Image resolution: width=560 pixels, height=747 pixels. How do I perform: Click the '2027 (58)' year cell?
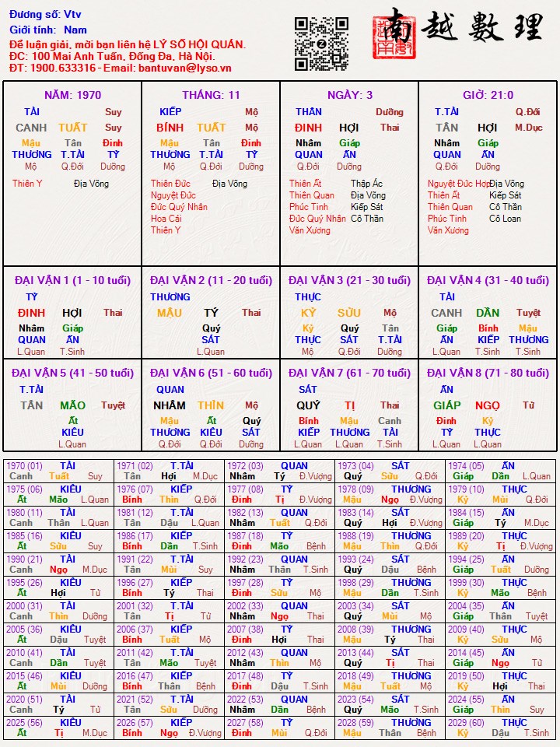tap(280, 728)
